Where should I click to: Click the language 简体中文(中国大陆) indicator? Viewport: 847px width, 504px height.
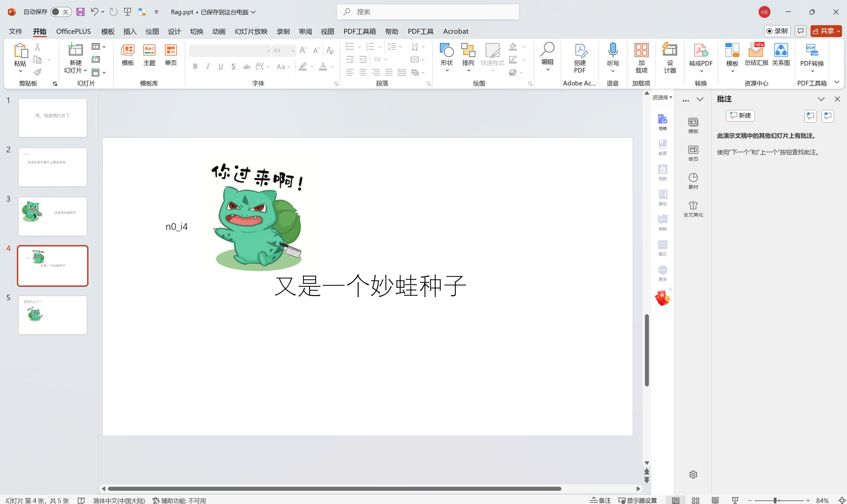(119, 500)
